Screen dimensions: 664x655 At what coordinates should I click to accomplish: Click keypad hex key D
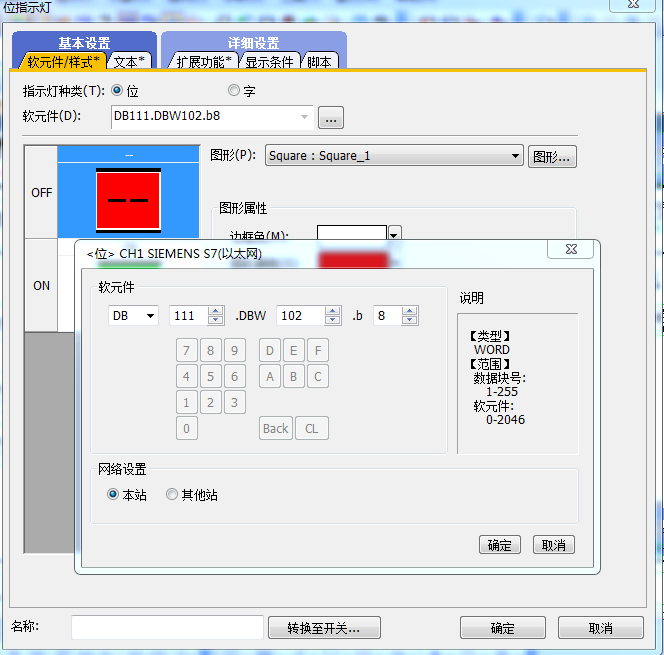[270, 350]
